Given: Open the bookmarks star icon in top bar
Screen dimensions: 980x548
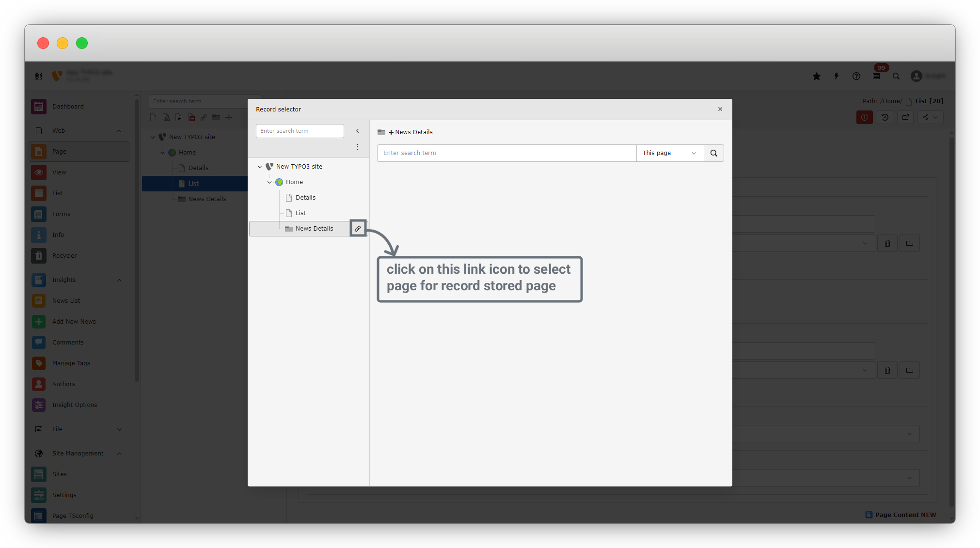Looking at the screenshot, I should [817, 76].
